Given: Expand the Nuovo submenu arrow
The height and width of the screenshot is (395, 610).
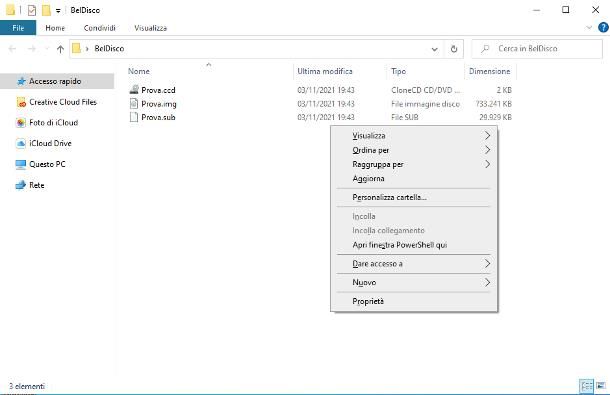Looking at the screenshot, I should [x=487, y=282].
